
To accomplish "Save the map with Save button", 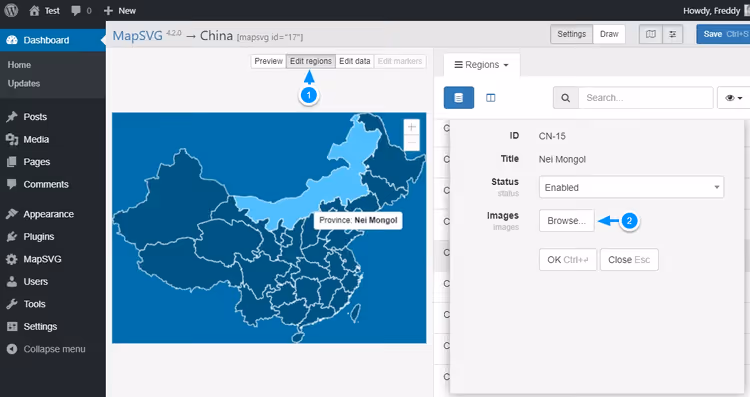I will pos(723,34).
